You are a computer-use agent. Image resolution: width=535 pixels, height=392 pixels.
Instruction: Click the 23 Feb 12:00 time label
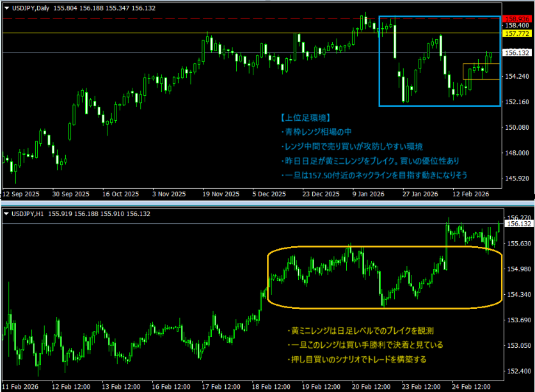coord(421,387)
